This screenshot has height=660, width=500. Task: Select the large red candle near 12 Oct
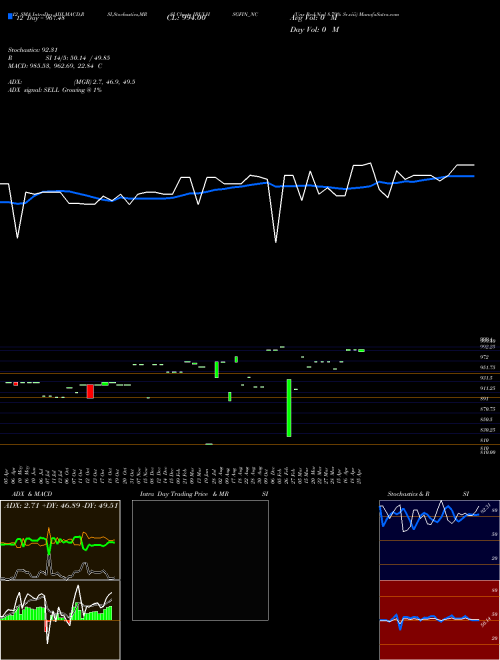pos(90,391)
